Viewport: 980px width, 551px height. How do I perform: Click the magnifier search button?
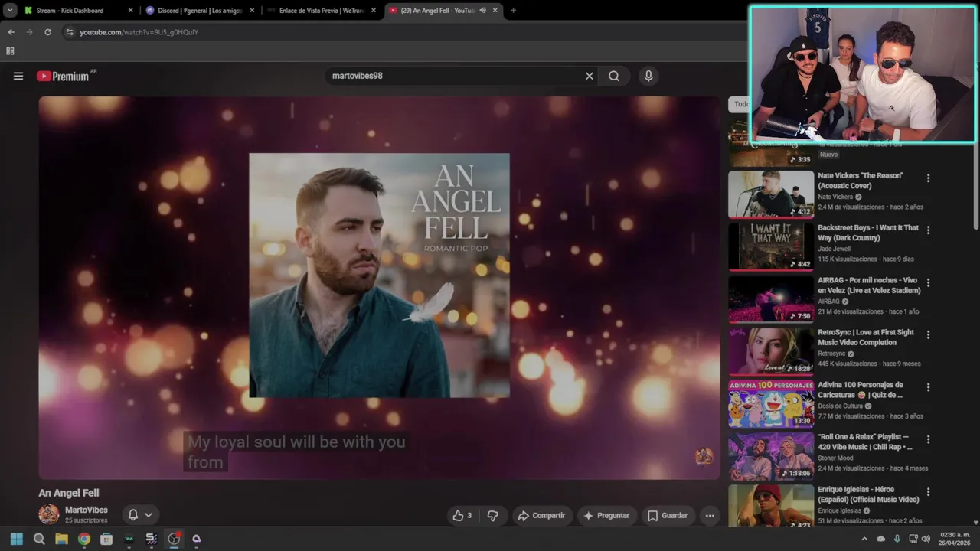tap(614, 76)
